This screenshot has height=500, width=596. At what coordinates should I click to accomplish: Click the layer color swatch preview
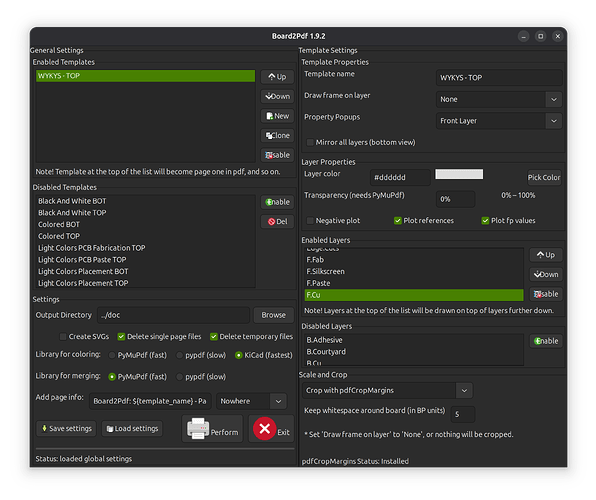(x=459, y=174)
